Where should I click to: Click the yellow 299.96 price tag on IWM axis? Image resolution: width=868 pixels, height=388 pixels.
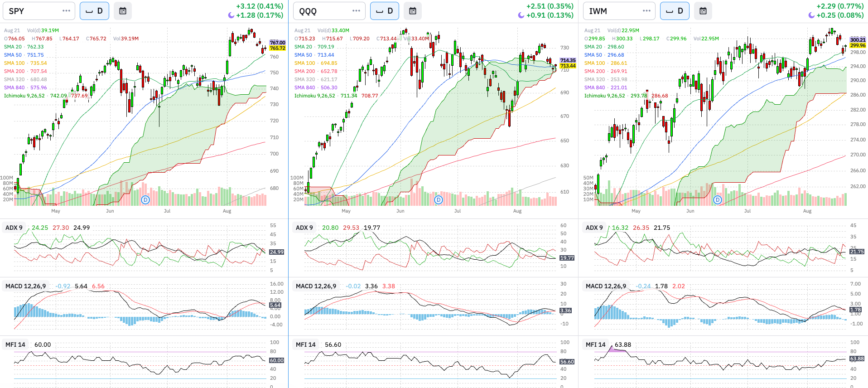point(858,45)
